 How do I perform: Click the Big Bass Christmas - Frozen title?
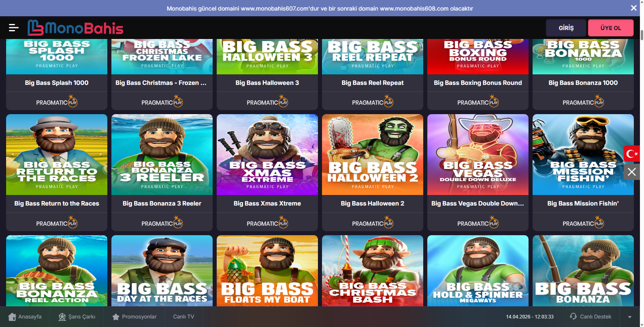[161, 83]
